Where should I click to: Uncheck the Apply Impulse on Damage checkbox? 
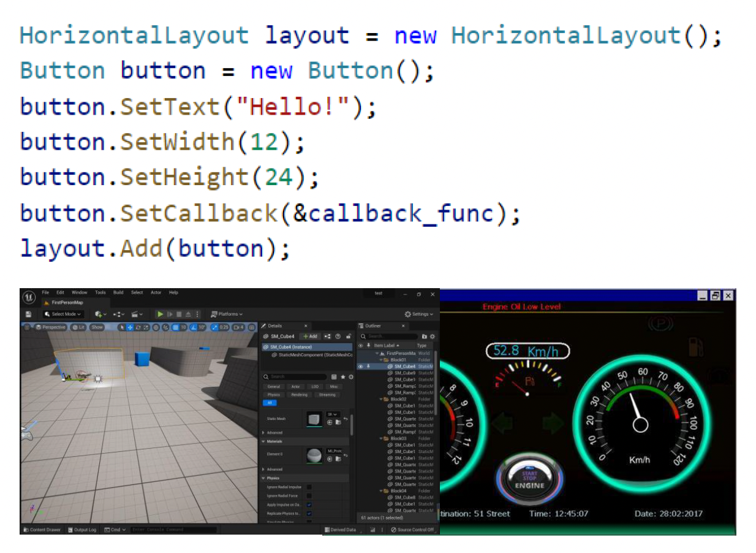tap(309, 505)
